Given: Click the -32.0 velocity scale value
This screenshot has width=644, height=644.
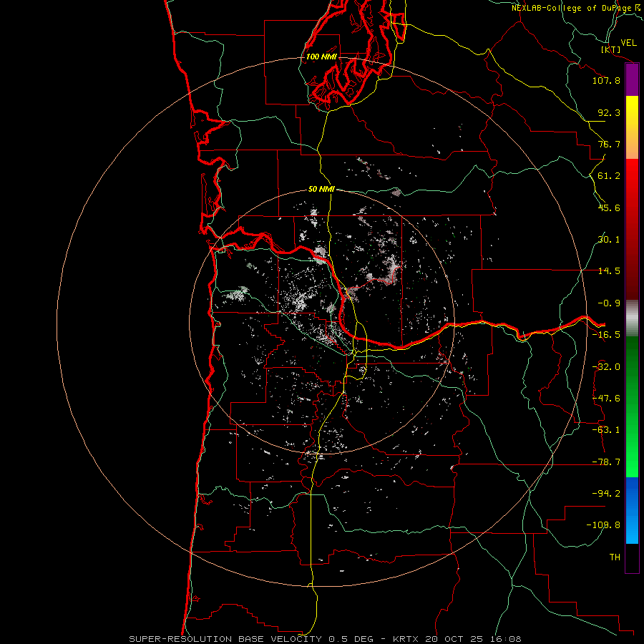Looking at the screenshot, I should click(x=606, y=367).
